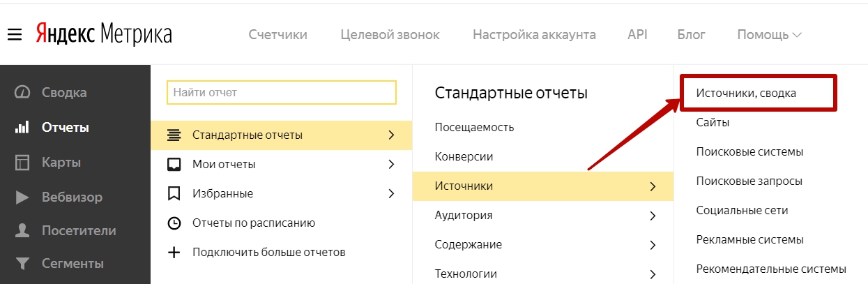Expand the Стандартные отчеты chevron
The height and width of the screenshot is (284, 868).
(391, 135)
